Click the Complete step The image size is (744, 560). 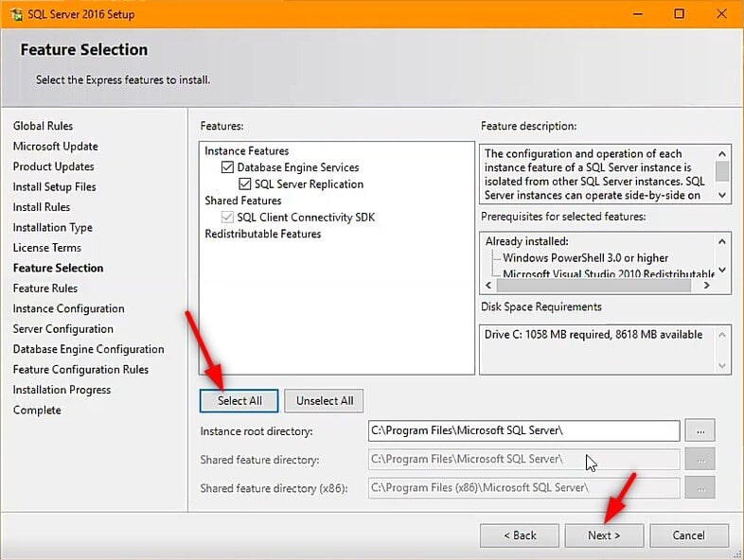tap(37, 411)
